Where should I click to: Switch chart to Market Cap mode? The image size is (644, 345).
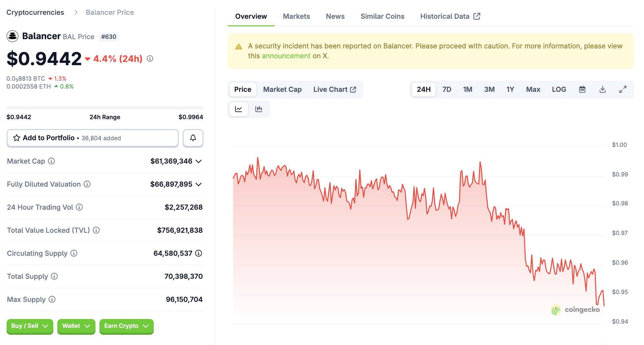click(282, 90)
